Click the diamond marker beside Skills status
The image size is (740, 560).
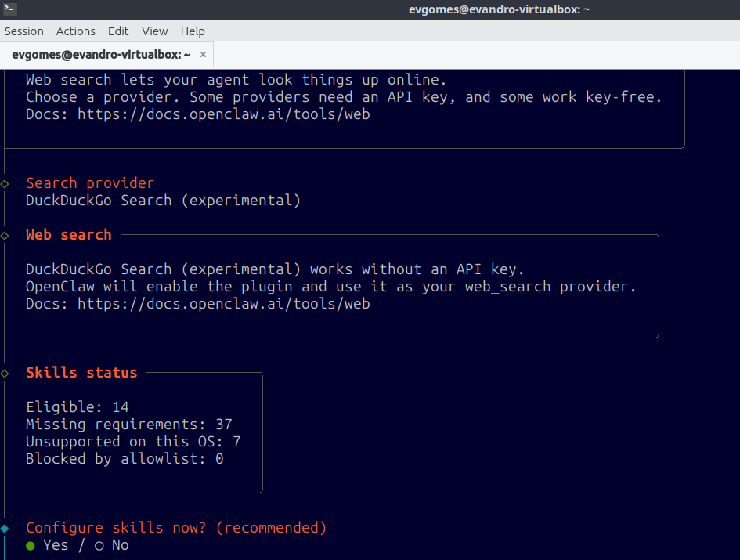pos(5,374)
